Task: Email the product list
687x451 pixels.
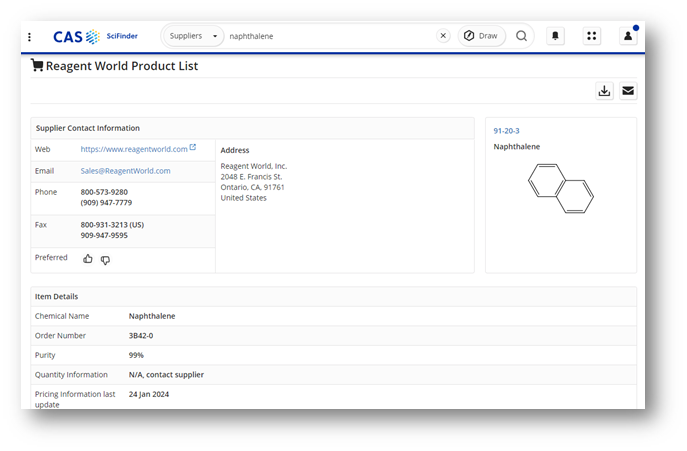Action: pos(628,91)
